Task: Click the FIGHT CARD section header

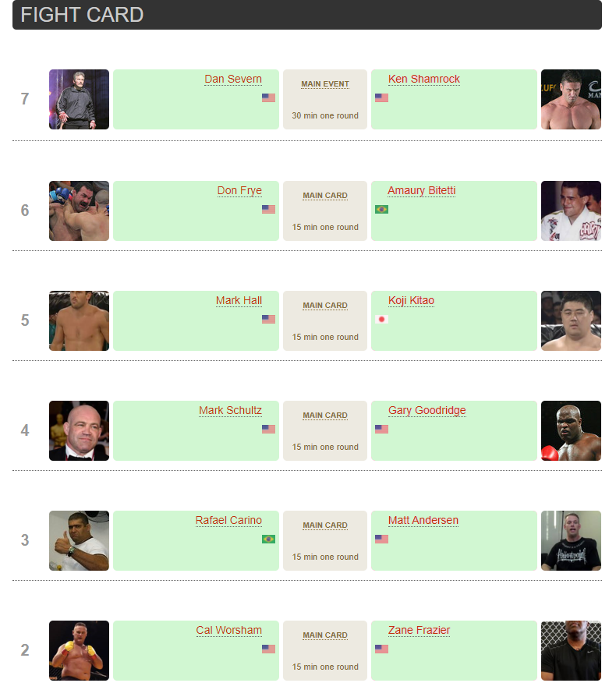Action: coord(82,15)
